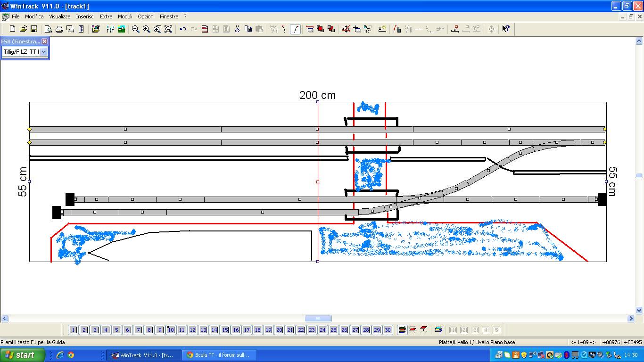Viewport: 644px width, 362px height.
Task: Open the Finestra menu
Action: click(x=169, y=16)
